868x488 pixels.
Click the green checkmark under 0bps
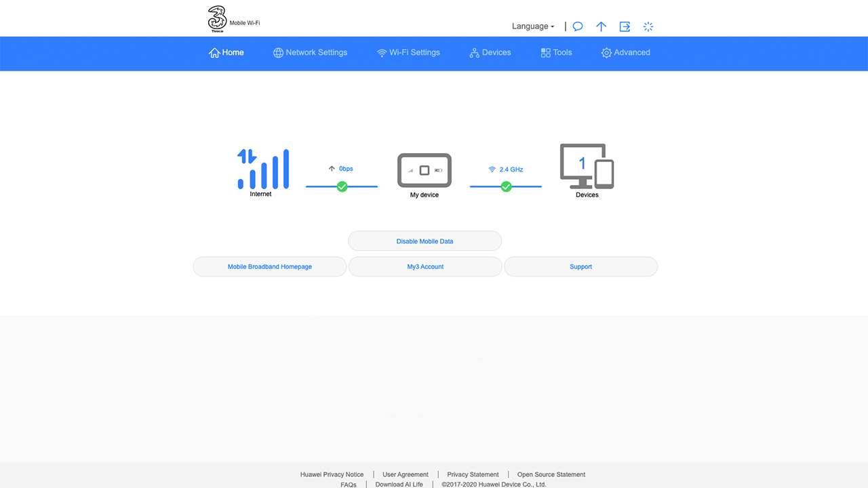342,186
